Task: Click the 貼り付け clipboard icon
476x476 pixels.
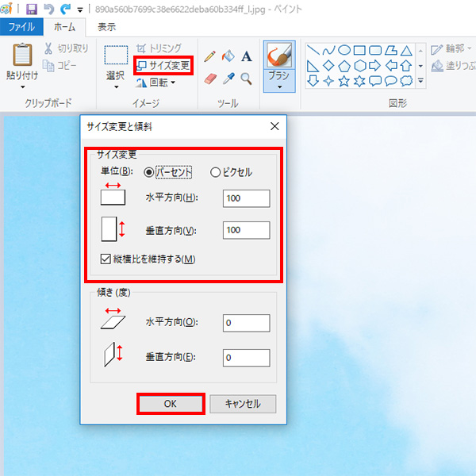Action: coord(22,55)
